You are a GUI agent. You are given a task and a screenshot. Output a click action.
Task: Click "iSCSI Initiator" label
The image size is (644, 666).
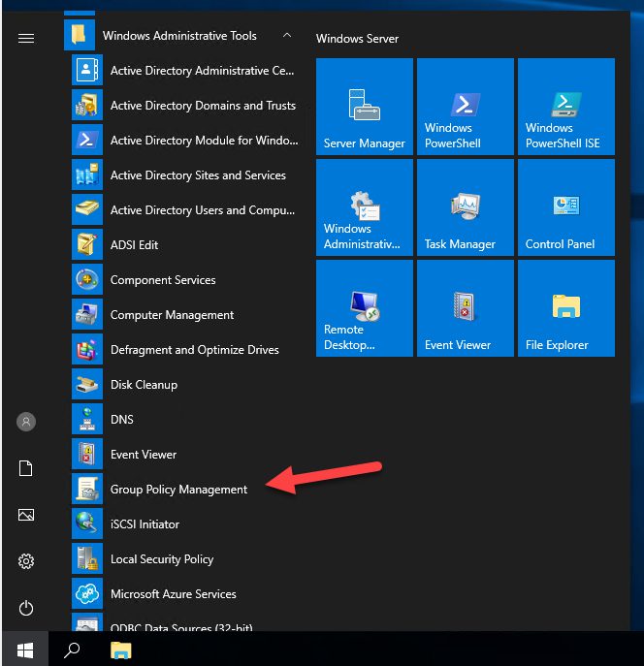145,524
